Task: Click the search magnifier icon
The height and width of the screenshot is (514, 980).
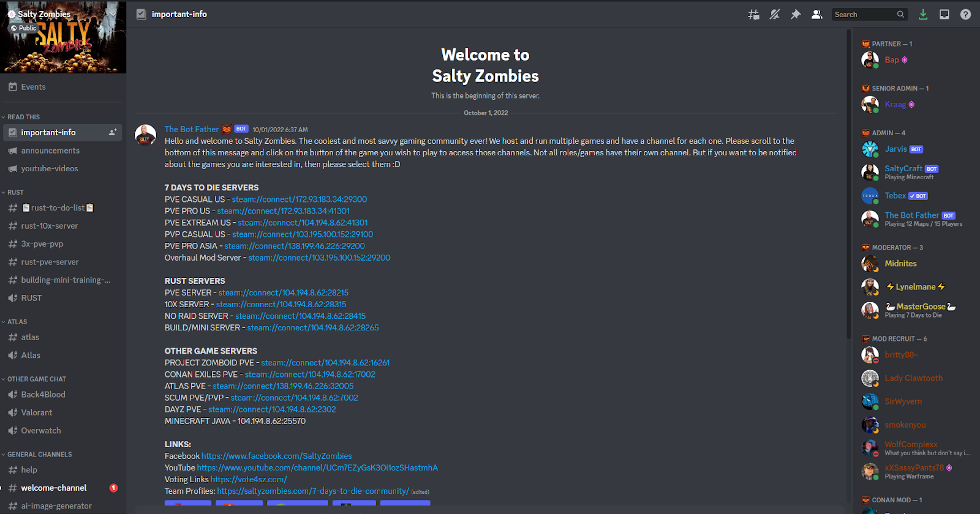Action: (900, 14)
